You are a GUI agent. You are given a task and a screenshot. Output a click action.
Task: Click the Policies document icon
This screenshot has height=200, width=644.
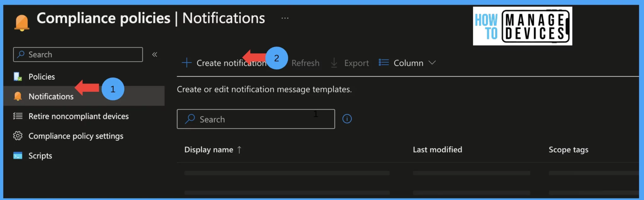tap(18, 77)
